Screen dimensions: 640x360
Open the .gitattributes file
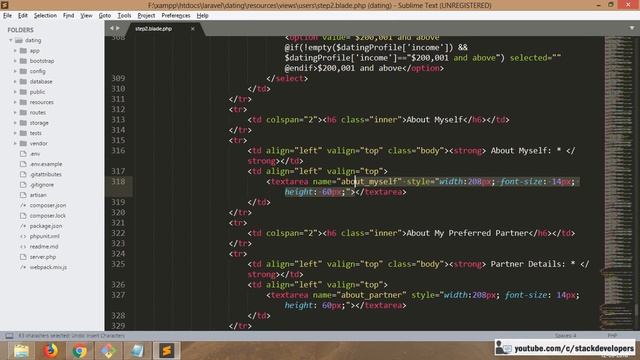tap(45, 174)
